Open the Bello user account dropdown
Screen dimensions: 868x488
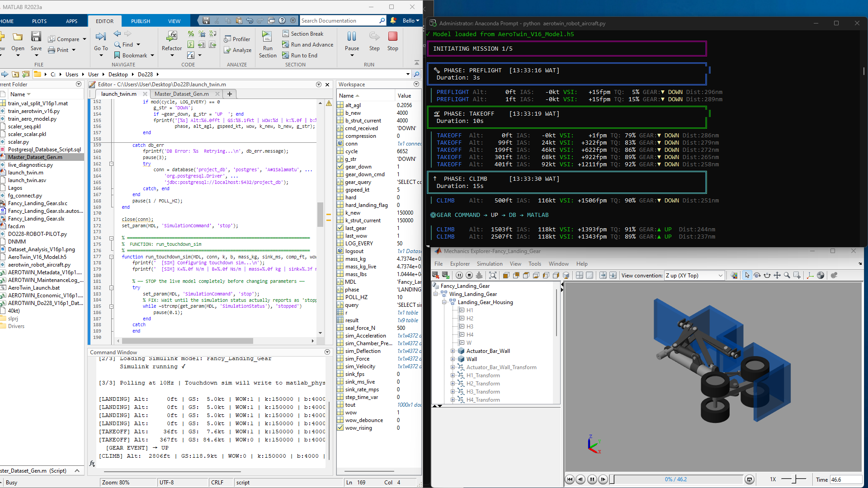pos(411,21)
